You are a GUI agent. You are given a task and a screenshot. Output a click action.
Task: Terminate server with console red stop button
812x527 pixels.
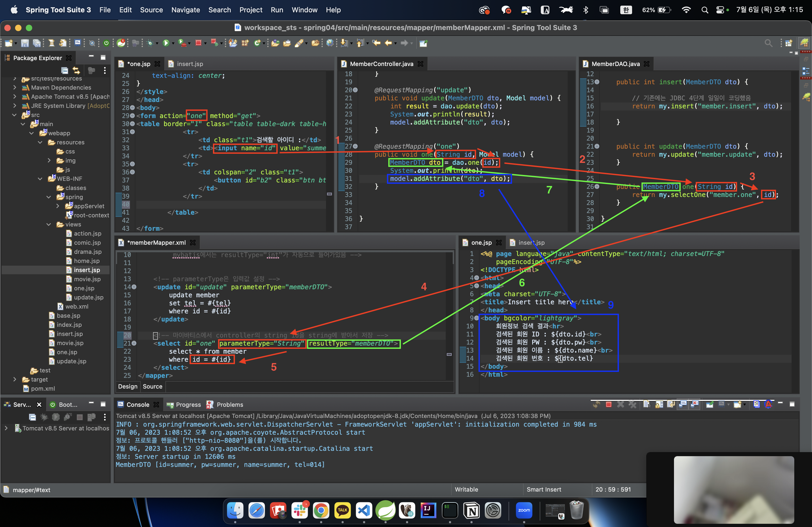(608, 404)
